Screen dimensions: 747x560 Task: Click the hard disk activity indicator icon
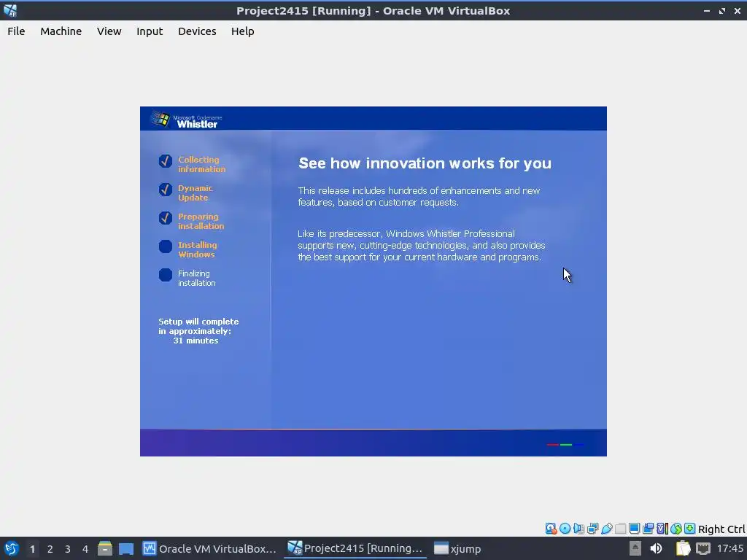tap(551, 529)
